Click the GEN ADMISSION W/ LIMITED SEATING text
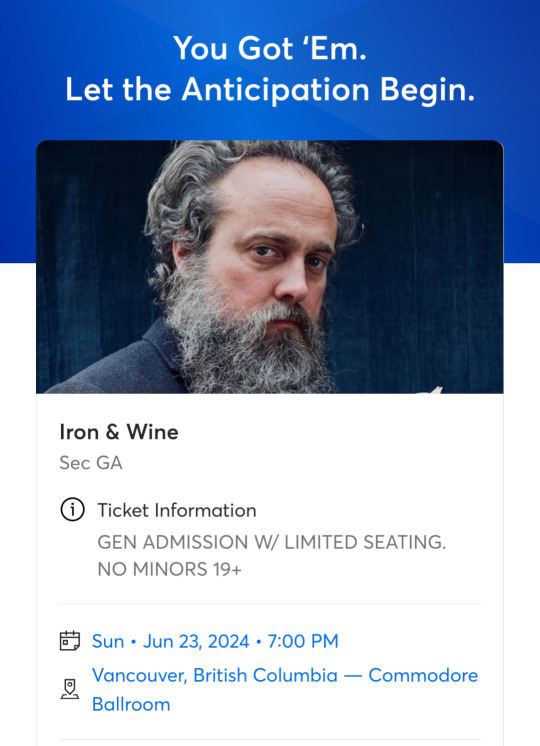This screenshot has width=540, height=746. (x=272, y=542)
